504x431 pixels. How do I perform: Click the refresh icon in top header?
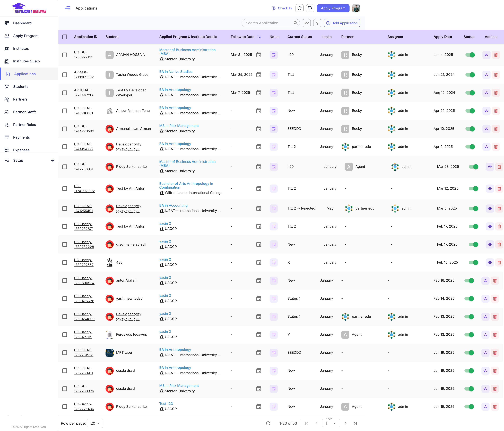(x=299, y=8)
